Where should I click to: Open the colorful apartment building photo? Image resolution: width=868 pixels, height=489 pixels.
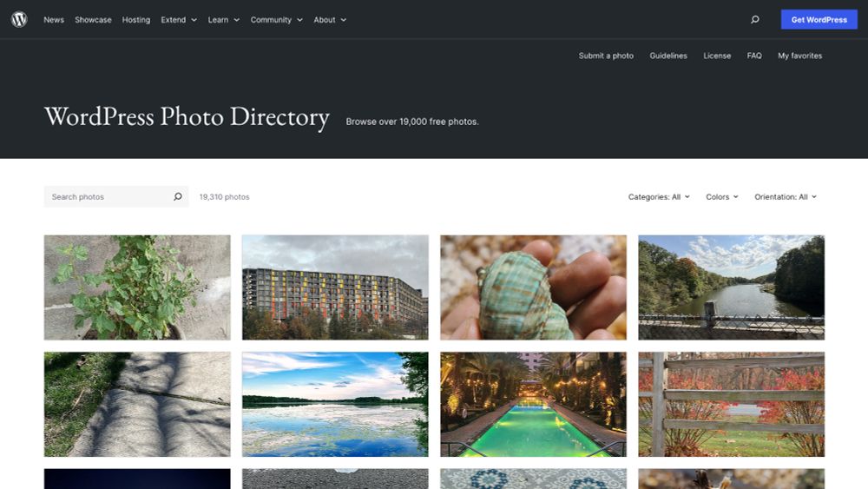click(x=335, y=287)
